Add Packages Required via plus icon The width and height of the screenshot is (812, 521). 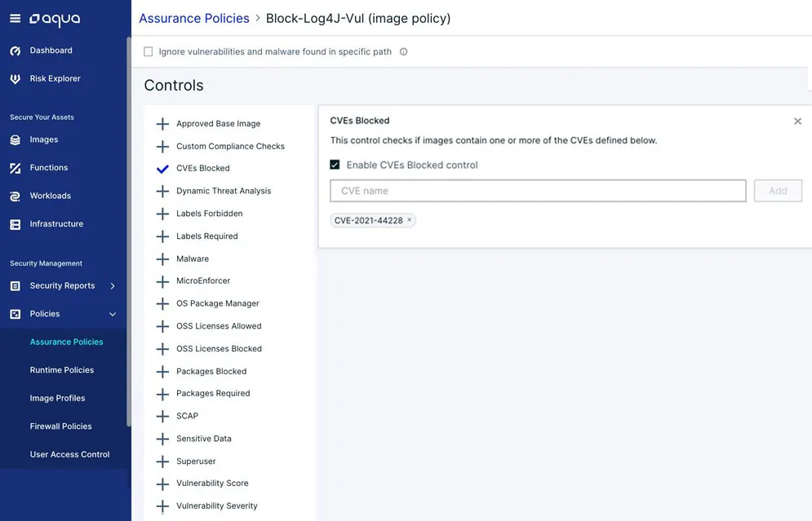[x=162, y=394]
